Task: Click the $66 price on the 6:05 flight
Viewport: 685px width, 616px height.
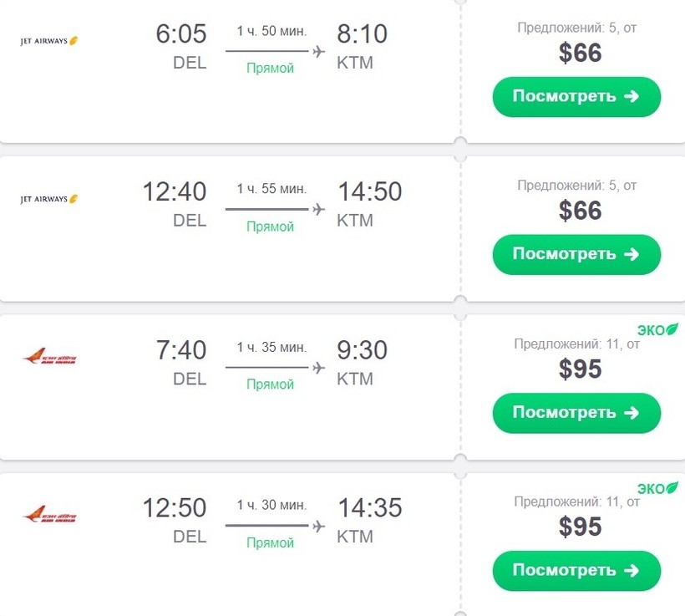Action: (x=581, y=53)
